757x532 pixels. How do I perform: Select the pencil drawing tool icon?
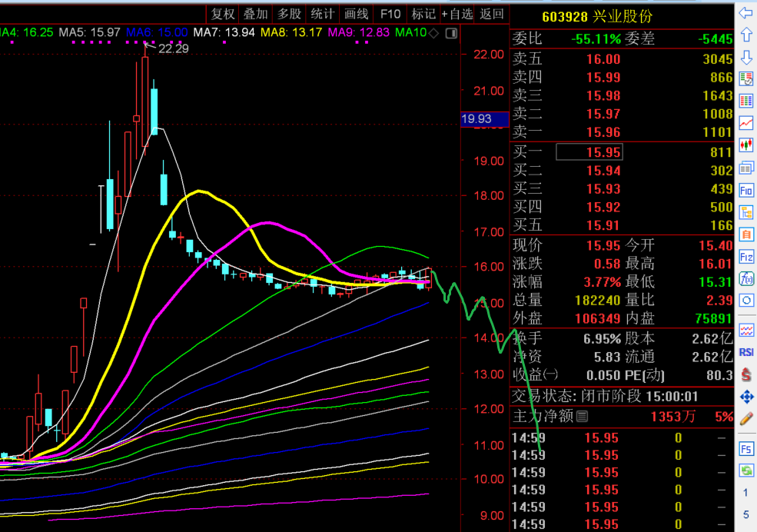point(746,418)
